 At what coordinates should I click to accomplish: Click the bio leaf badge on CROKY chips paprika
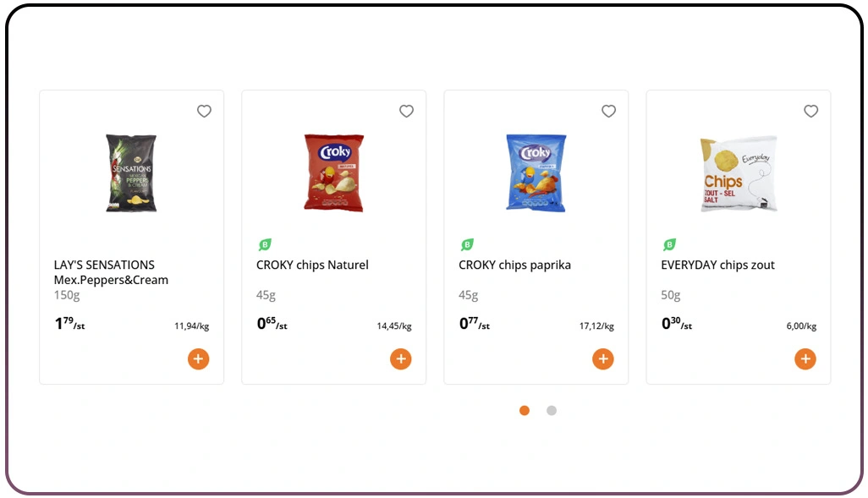pyautogui.click(x=467, y=244)
